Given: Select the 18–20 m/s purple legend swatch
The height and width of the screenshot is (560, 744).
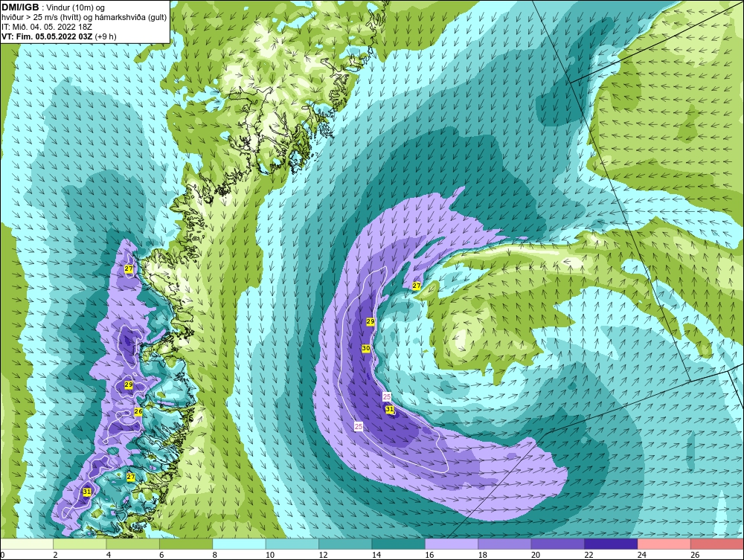Looking at the screenshot, I should tap(505, 544).
